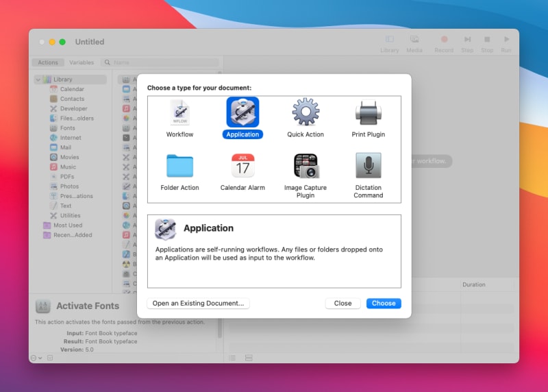The width and height of the screenshot is (548, 392).
Task: Select Library in the sidebar
Action: (71, 79)
